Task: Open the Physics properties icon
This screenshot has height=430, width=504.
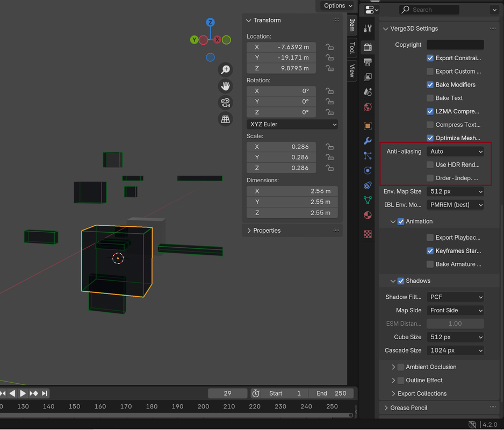Action: [x=368, y=170]
